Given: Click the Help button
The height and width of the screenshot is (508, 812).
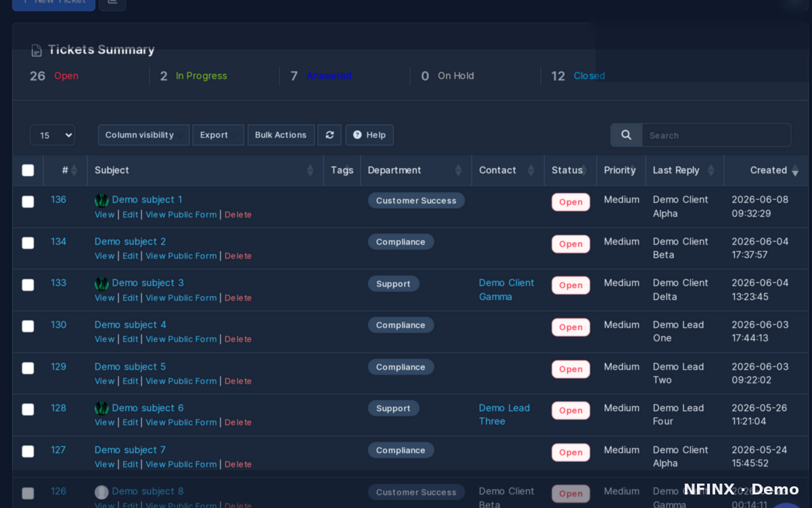Looking at the screenshot, I should point(369,135).
